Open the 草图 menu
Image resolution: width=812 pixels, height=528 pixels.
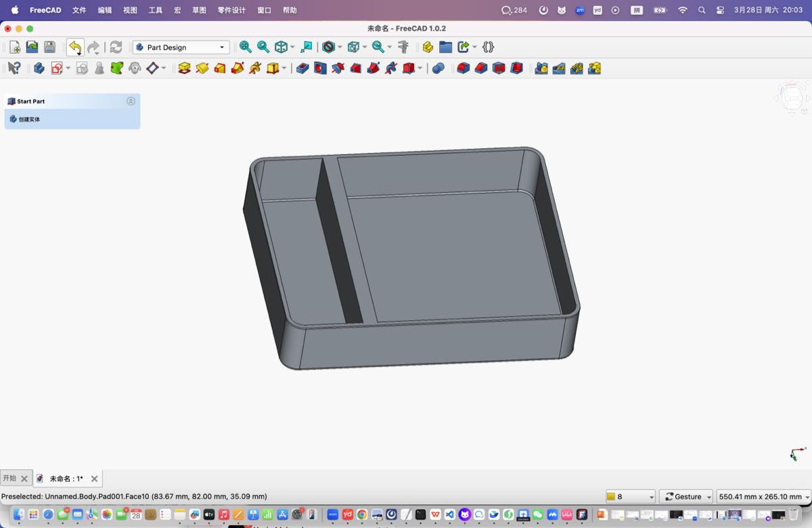pyautogui.click(x=199, y=10)
